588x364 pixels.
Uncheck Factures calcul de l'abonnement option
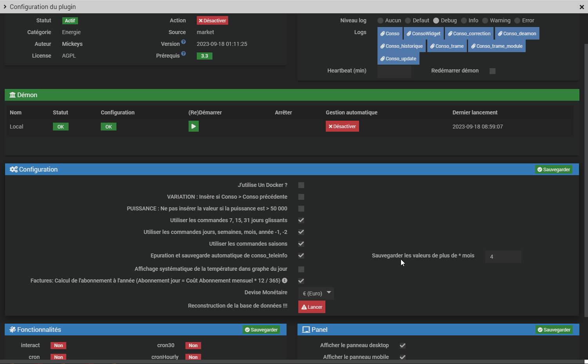tap(301, 281)
